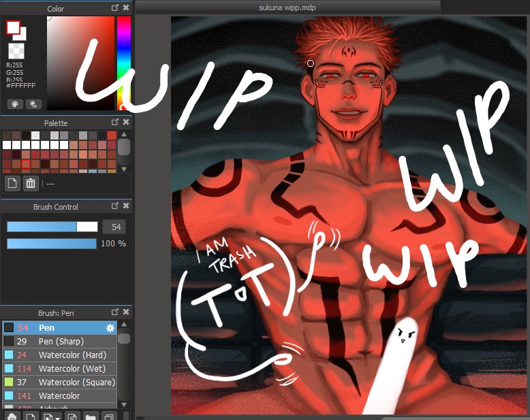Click the 100 % opacity value
Screen dimensions: 530x420
[113, 244]
